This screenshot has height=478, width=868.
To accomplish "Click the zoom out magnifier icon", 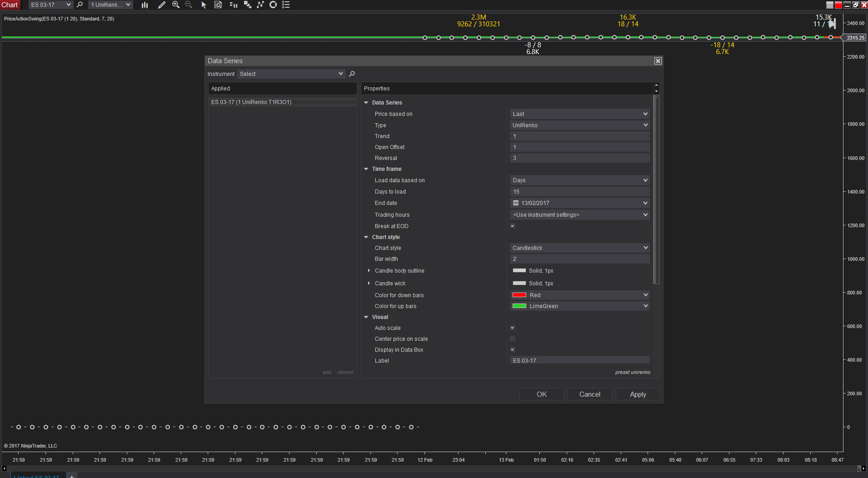I will click(189, 5).
